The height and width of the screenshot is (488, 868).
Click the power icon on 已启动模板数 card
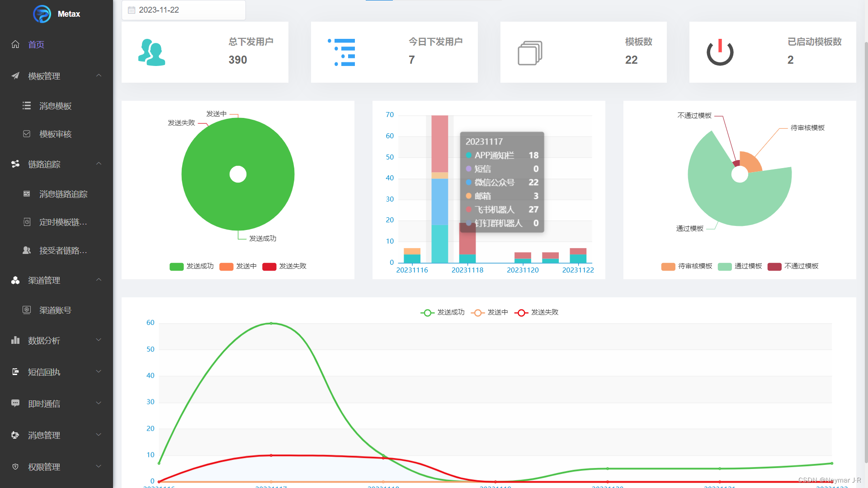pos(720,52)
